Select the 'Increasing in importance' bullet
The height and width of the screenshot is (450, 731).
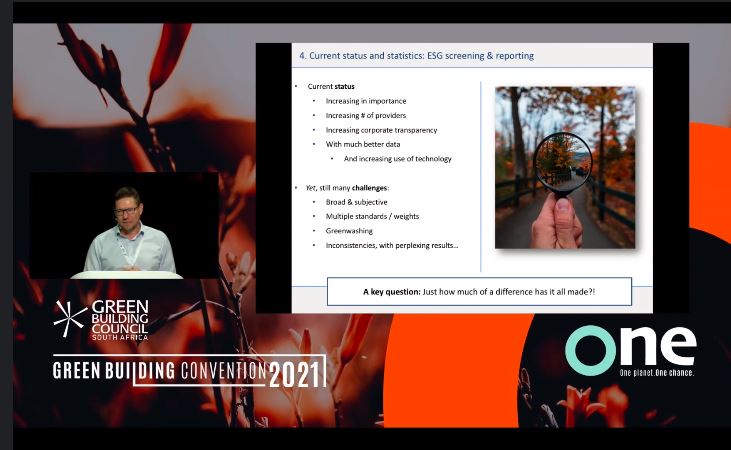[x=366, y=101]
